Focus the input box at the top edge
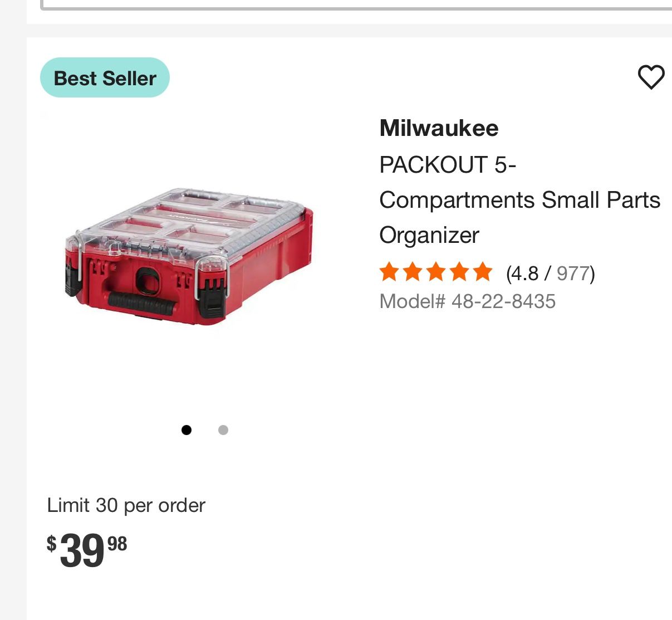The image size is (672, 620). pyautogui.click(x=356, y=5)
